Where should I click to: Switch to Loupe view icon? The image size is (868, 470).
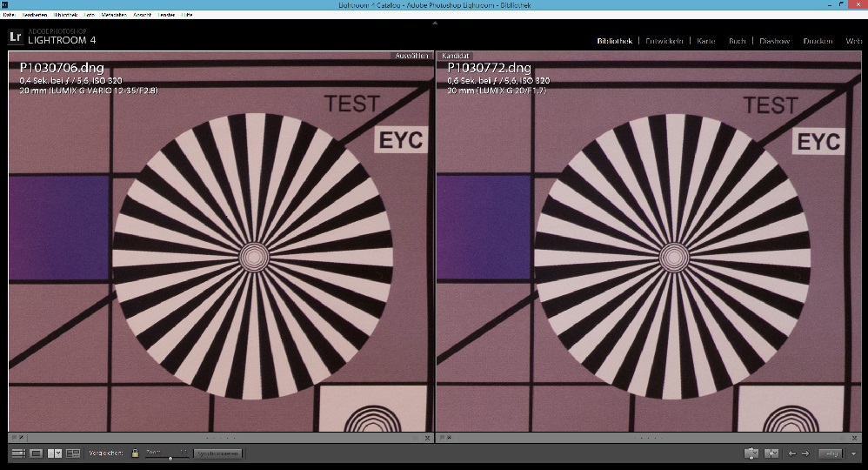click(x=36, y=453)
